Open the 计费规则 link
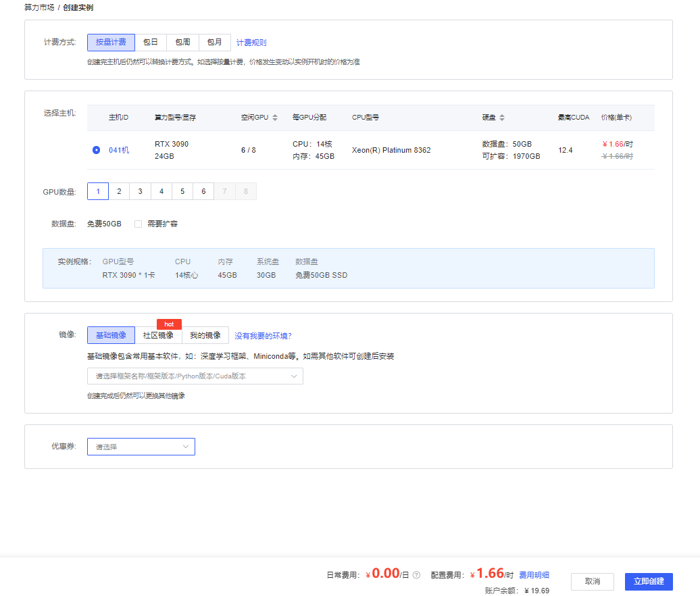 coord(251,43)
